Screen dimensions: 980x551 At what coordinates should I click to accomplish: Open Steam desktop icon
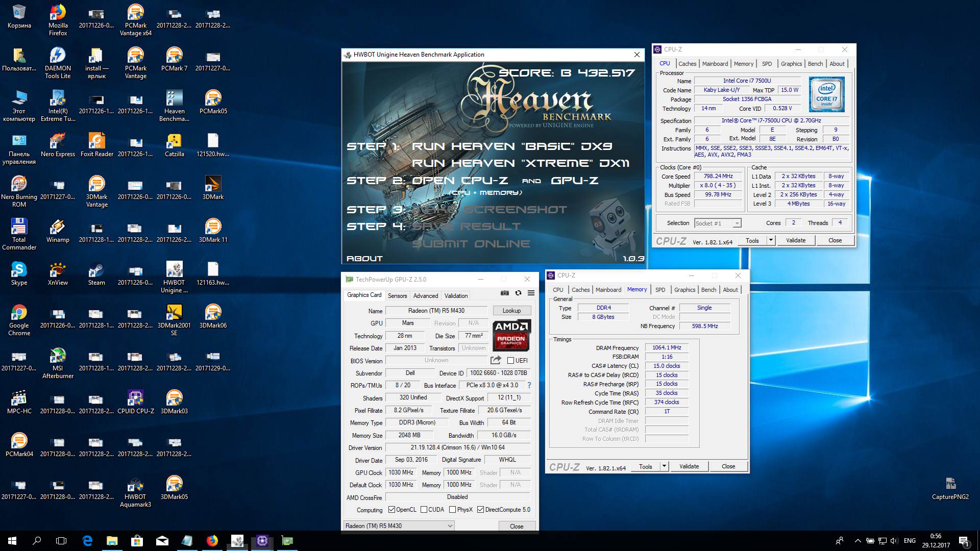coord(96,274)
